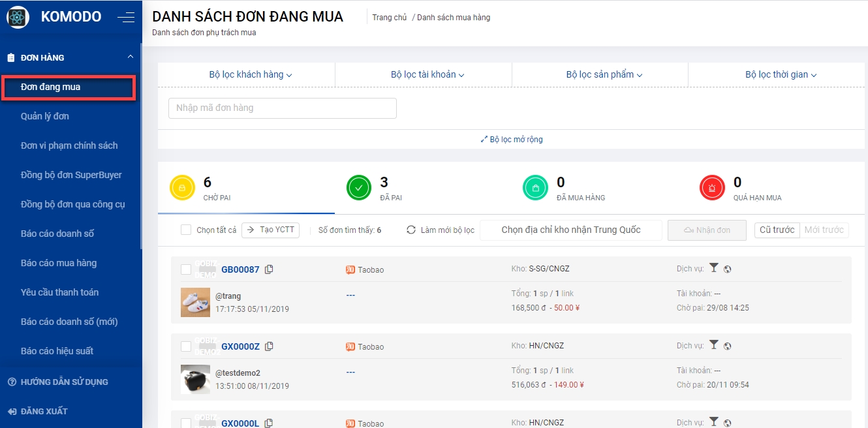Image resolution: width=868 pixels, height=428 pixels.
Task: Click the yellow Chờ Pai status icon
Action: click(x=183, y=189)
